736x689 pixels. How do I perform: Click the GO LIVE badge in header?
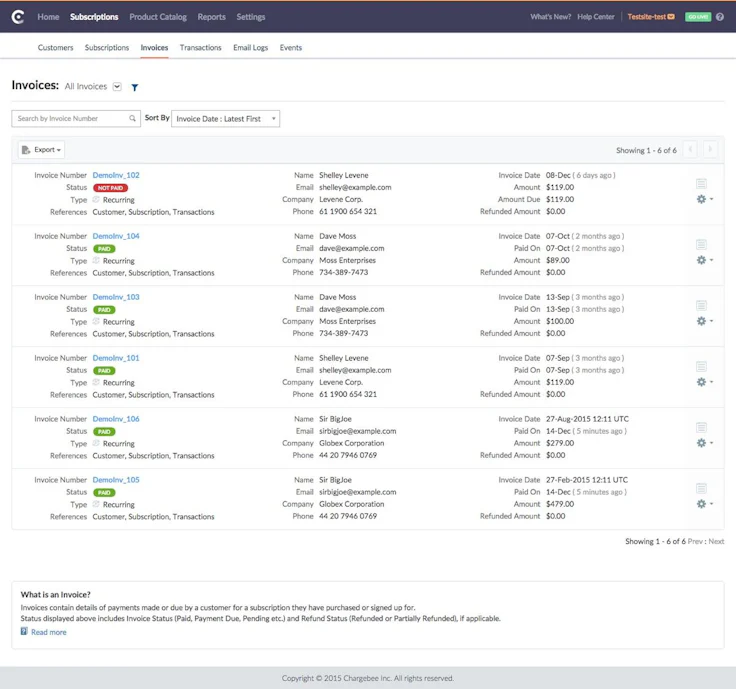[x=697, y=17]
